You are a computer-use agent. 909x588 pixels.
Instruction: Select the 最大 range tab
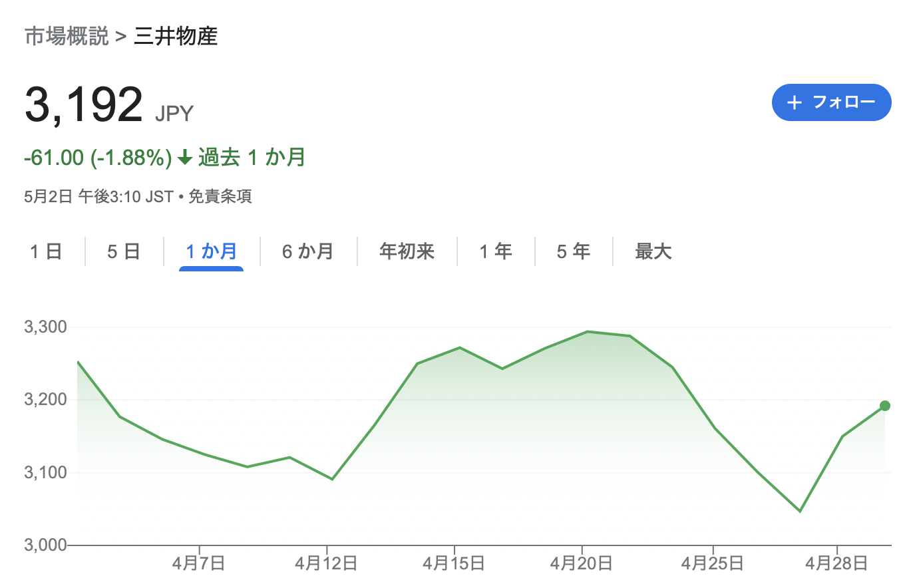[653, 251]
